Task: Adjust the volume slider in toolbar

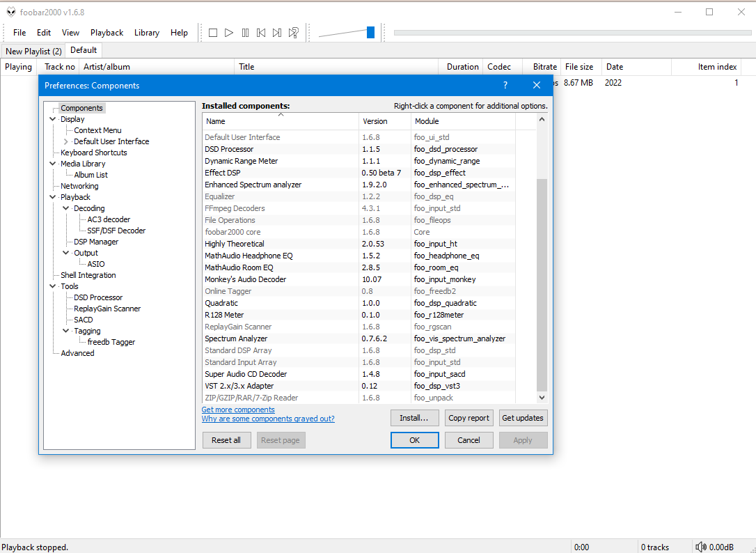Action: [x=370, y=32]
